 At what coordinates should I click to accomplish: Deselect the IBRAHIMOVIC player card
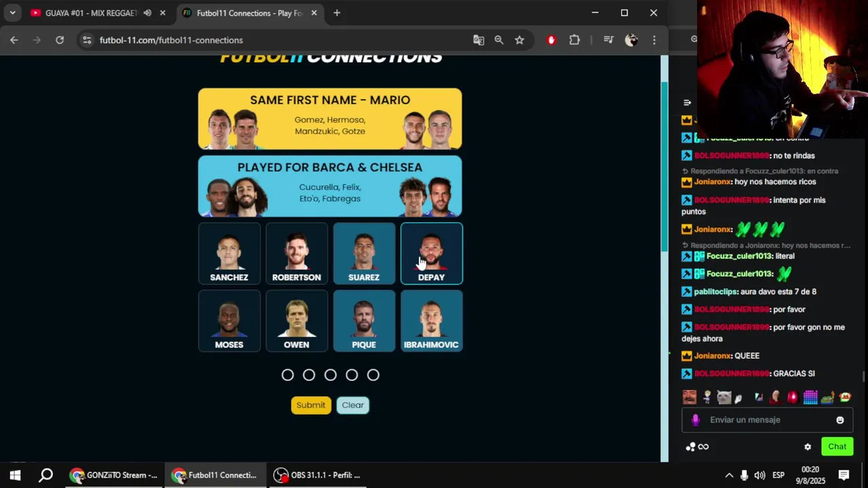pyautogui.click(x=431, y=321)
